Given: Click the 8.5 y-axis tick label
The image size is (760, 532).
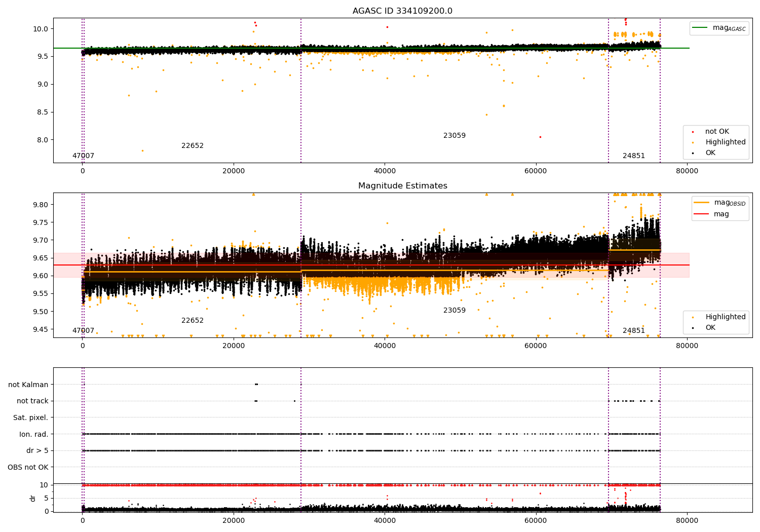Looking at the screenshot, I should click(x=43, y=112).
